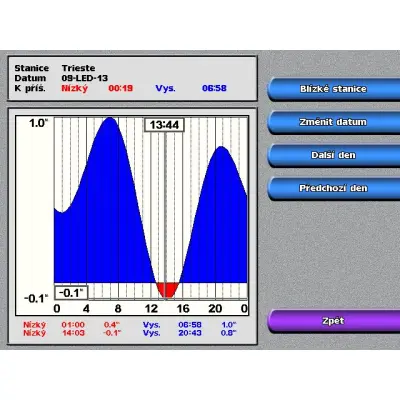Click upcoming high tide time 06:58 in header
400x400 pixels.
(x=214, y=88)
